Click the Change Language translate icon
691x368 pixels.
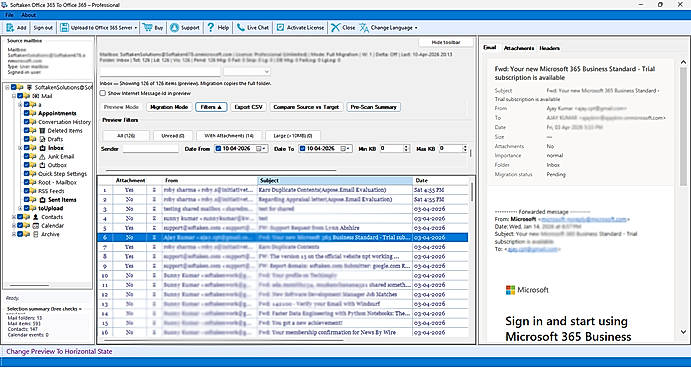tap(364, 27)
